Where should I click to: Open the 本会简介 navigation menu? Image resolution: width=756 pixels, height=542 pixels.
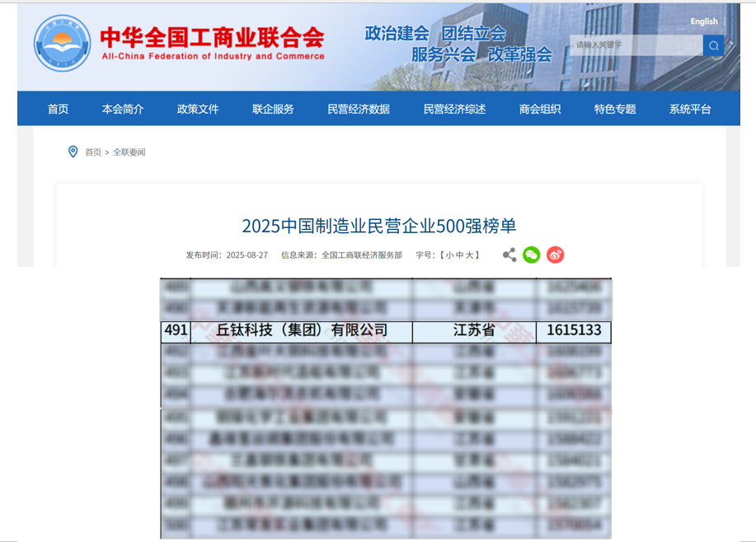pyautogui.click(x=122, y=108)
